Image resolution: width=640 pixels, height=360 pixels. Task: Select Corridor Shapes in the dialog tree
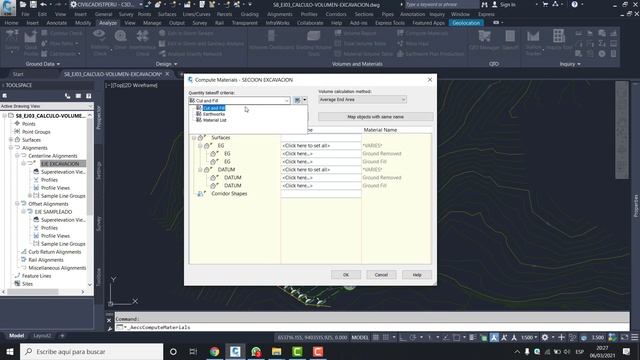click(x=229, y=194)
